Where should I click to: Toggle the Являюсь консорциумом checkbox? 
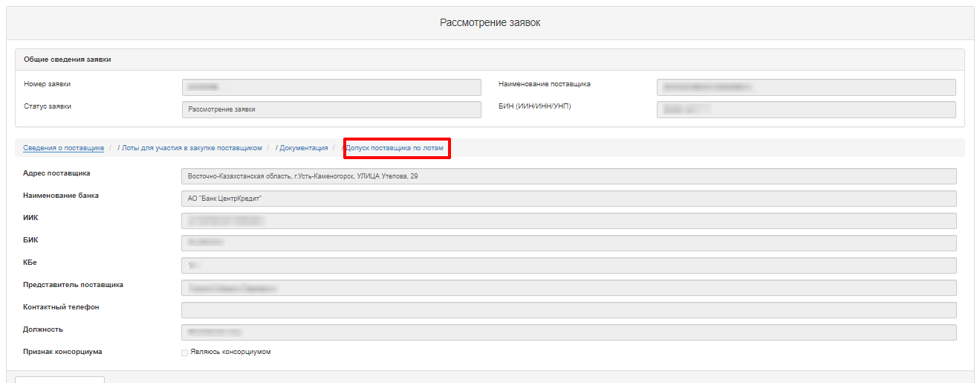(184, 353)
